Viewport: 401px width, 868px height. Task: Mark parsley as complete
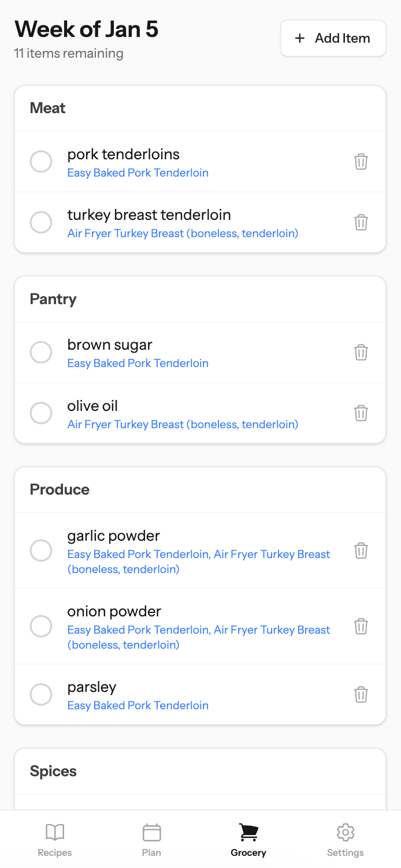[x=41, y=694]
